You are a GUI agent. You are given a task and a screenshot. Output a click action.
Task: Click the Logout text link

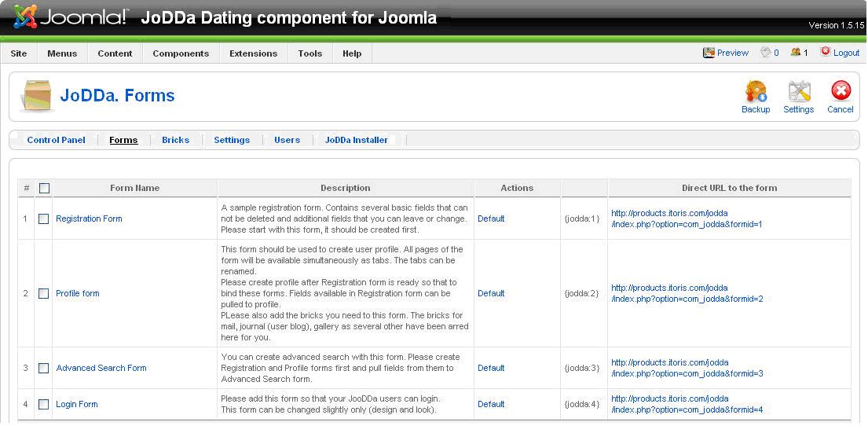point(847,53)
